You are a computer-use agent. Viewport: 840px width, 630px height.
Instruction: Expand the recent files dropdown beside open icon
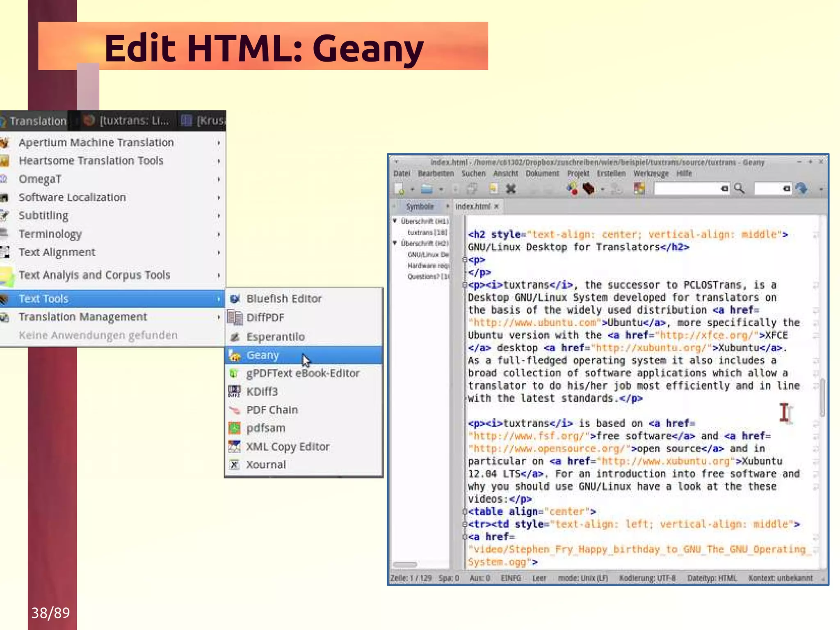(441, 189)
